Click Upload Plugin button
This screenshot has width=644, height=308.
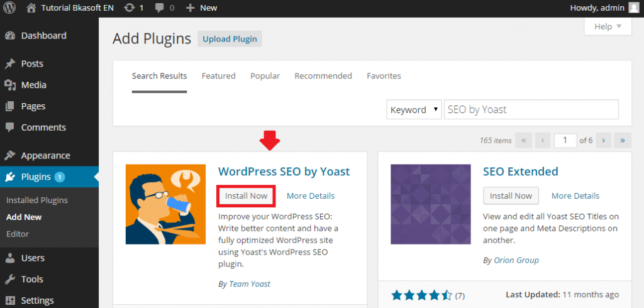tap(230, 39)
